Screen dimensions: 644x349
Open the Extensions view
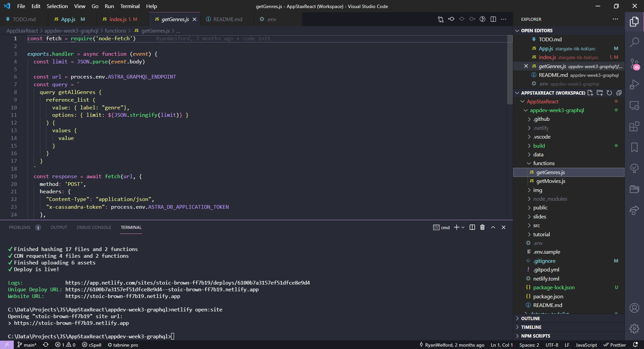pos(634,127)
